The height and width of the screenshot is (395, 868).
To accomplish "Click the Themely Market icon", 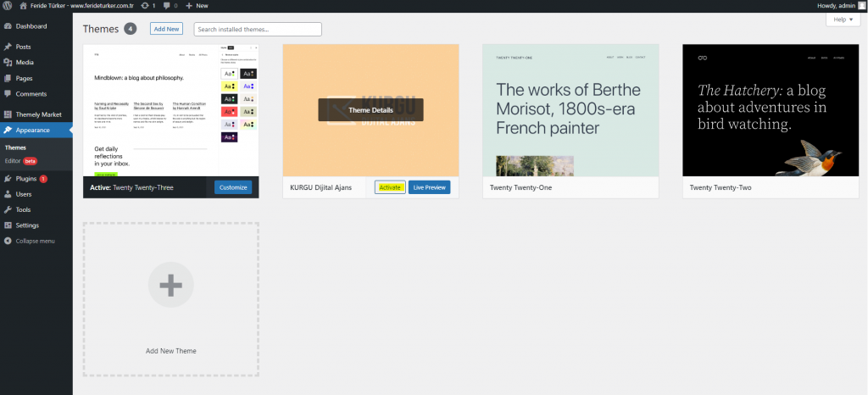I will [8, 114].
